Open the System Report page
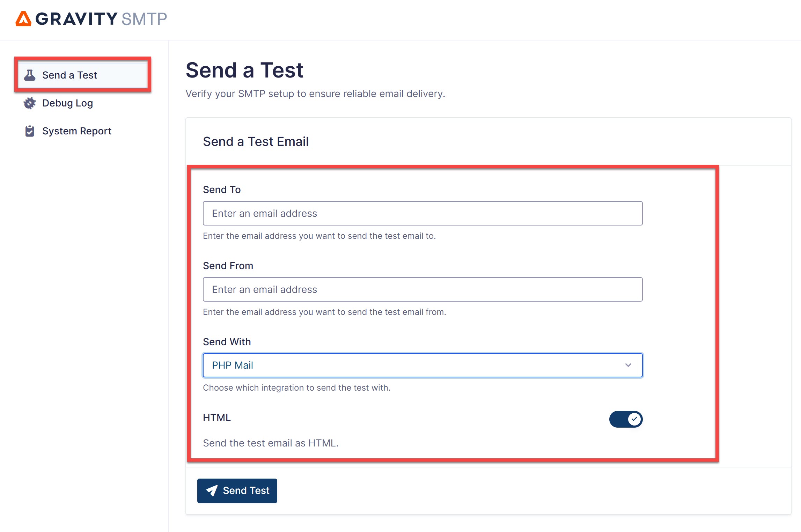 click(x=76, y=131)
